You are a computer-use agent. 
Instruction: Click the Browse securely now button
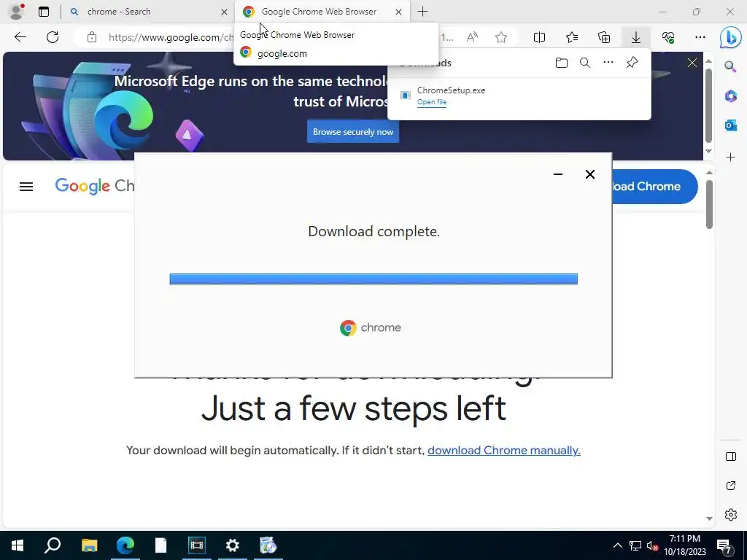pos(353,132)
